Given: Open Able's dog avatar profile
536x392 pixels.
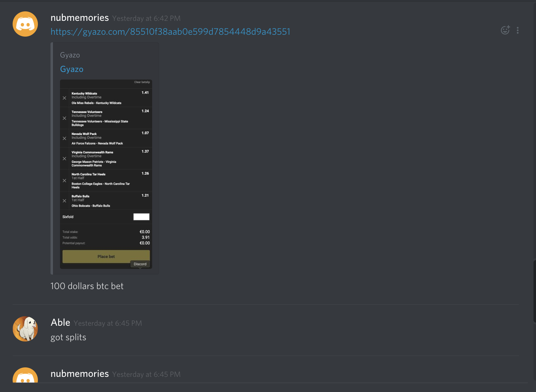Looking at the screenshot, I should pos(25,329).
